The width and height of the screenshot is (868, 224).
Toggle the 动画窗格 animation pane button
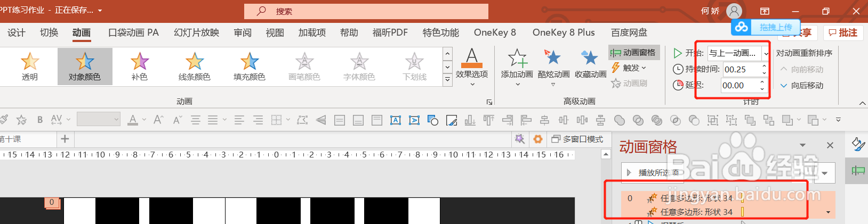pyautogui.click(x=634, y=52)
